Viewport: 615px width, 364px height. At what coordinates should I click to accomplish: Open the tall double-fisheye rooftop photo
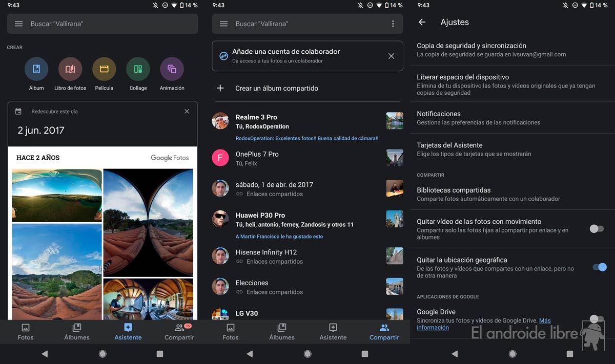point(148,223)
